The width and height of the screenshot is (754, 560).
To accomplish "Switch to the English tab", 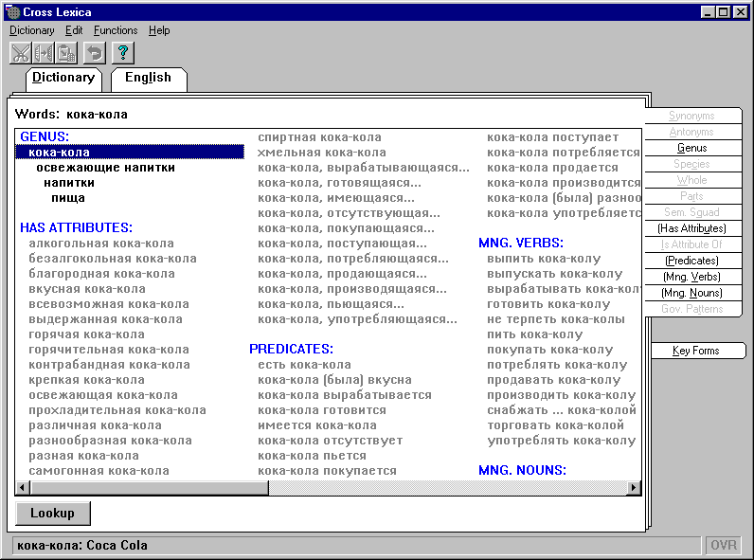I will pos(148,78).
